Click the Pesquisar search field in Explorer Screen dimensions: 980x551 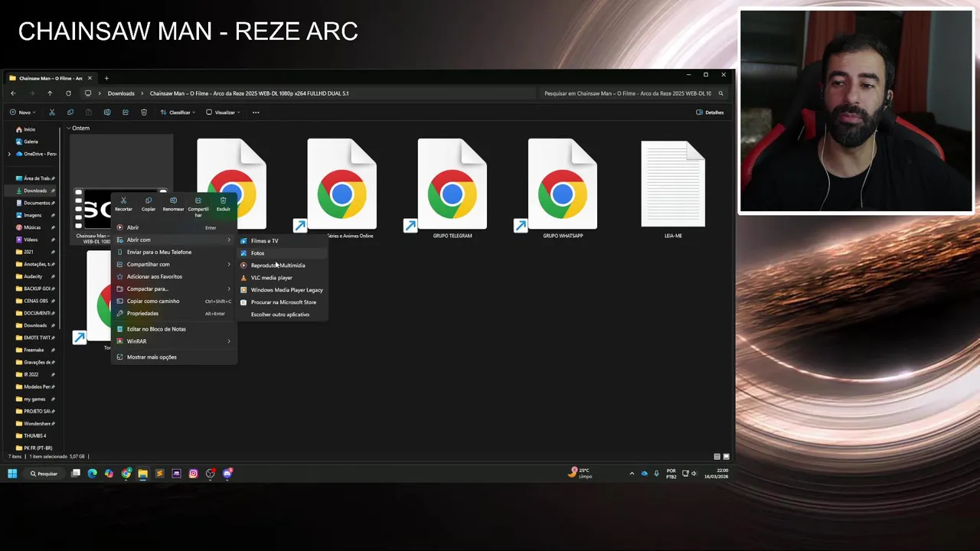tap(632, 93)
